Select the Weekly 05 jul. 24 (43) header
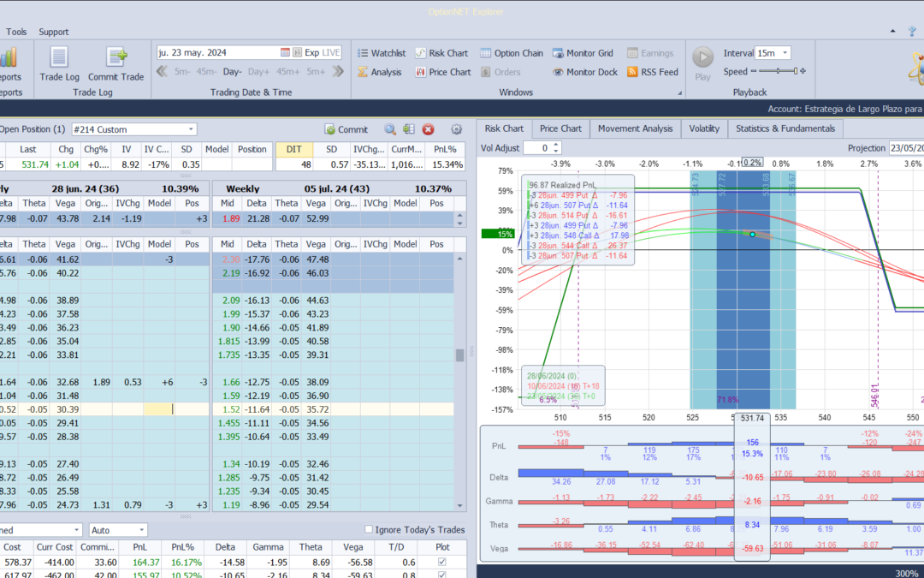Image resolution: width=924 pixels, height=578 pixels. [339, 188]
